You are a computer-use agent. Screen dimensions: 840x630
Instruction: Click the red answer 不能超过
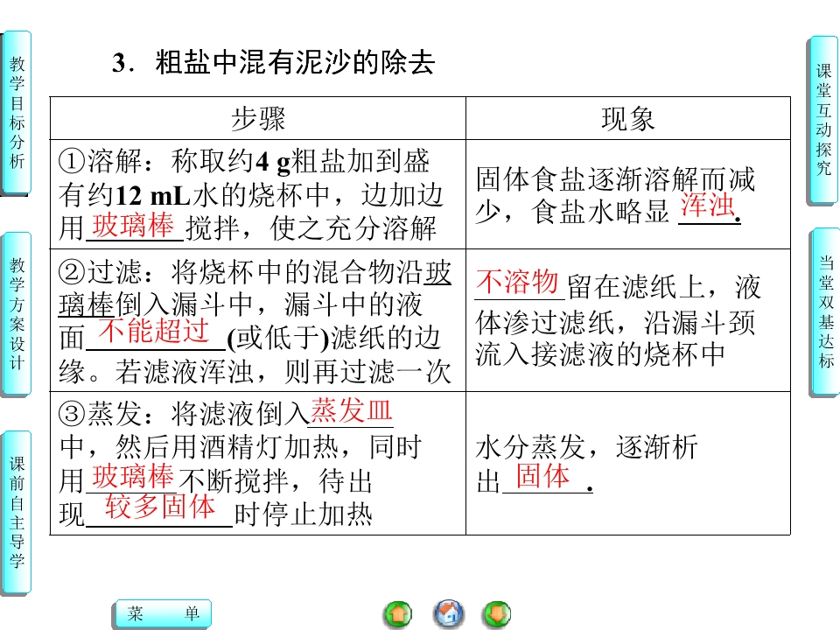tap(154, 330)
